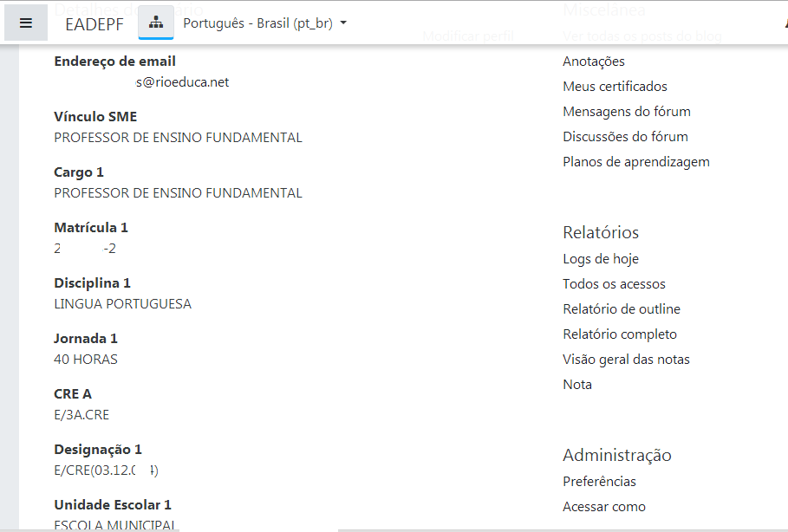788x532 pixels.
Task: Open Meus certificados
Action: pyautogui.click(x=615, y=87)
